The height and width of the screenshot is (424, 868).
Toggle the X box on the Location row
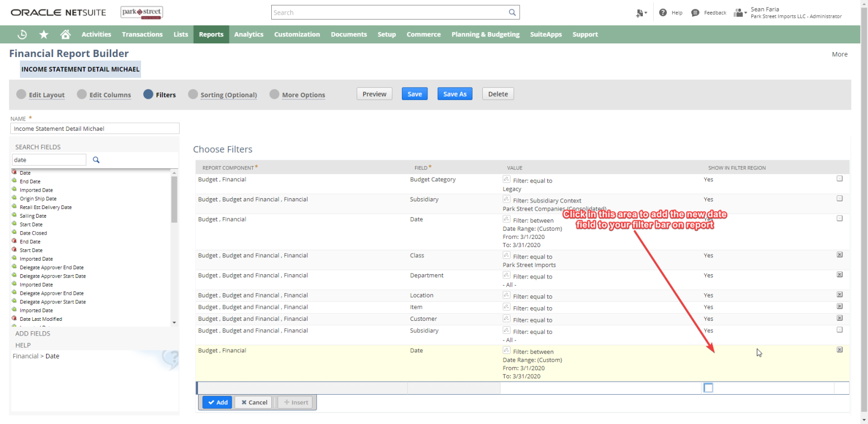click(840, 295)
